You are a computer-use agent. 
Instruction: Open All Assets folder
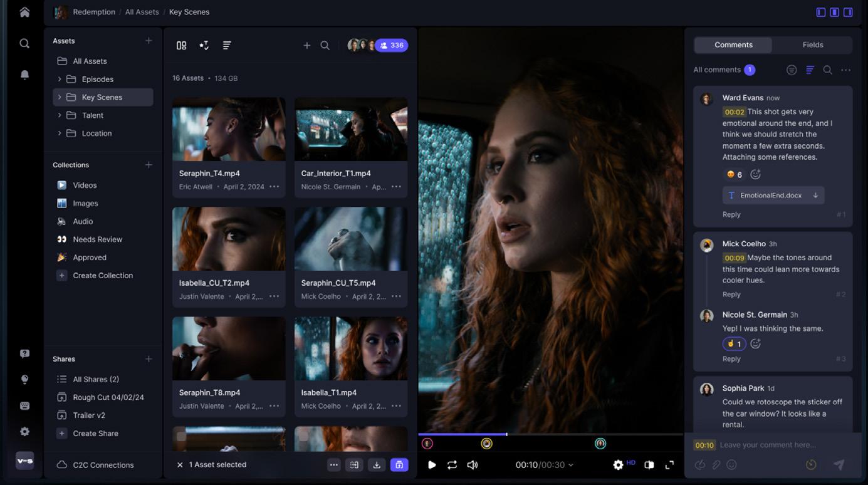[x=90, y=61]
